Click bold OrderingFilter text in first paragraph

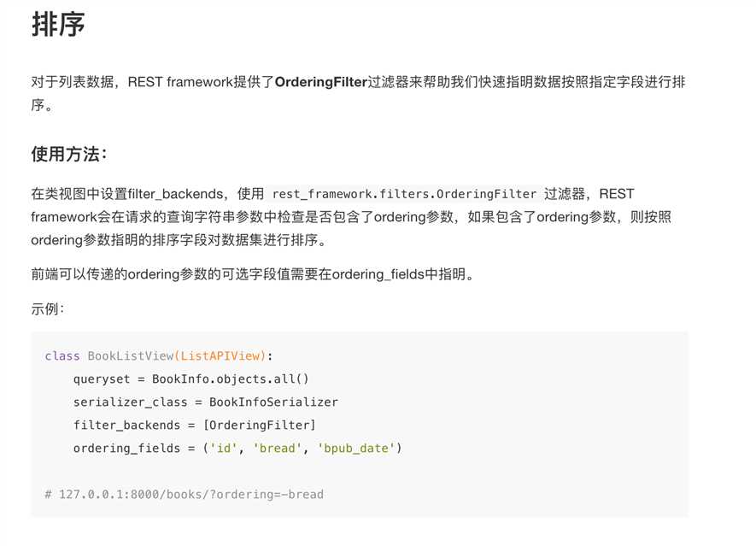click(x=321, y=82)
